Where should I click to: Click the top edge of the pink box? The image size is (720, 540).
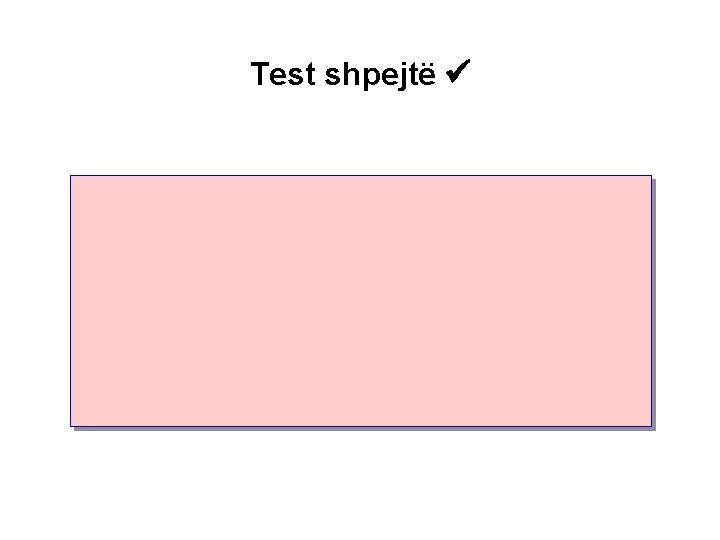point(360,176)
